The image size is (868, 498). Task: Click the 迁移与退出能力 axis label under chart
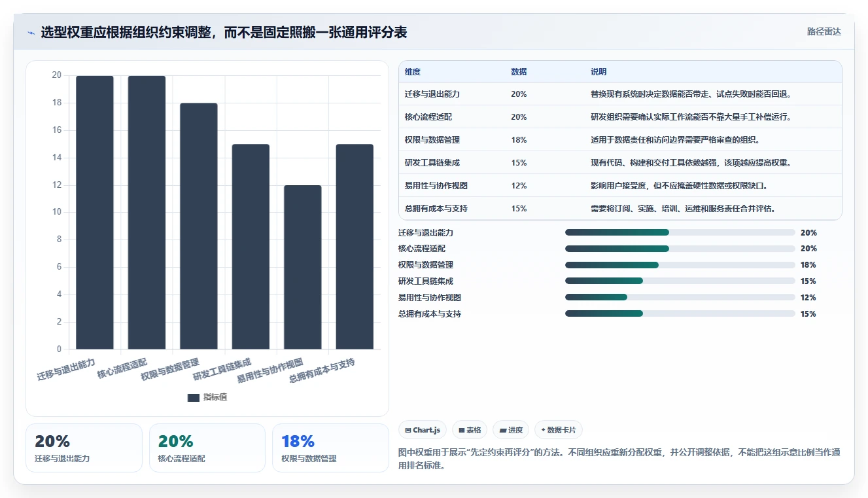(x=66, y=369)
